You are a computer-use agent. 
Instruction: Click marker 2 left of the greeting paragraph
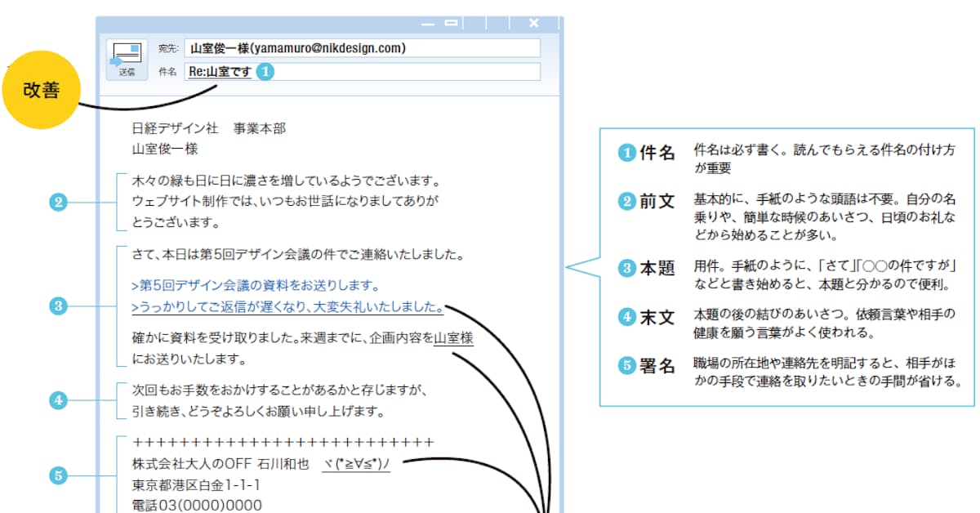(x=57, y=203)
